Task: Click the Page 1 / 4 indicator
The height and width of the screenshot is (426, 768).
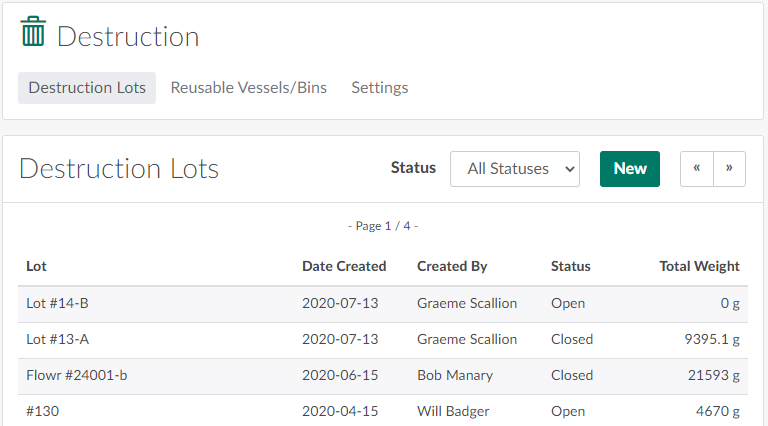Action: [x=383, y=226]
